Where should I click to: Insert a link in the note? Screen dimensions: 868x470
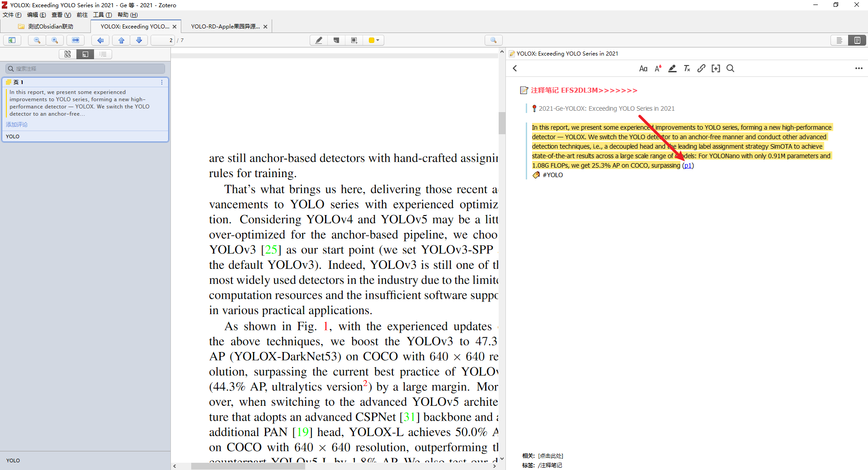click(701, 68)
